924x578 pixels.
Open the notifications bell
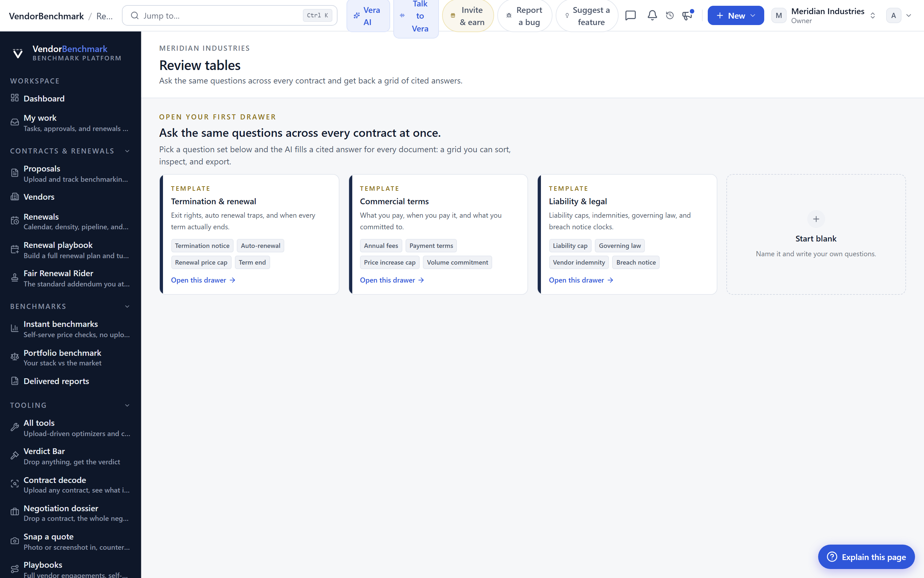(x=652, y=16)
